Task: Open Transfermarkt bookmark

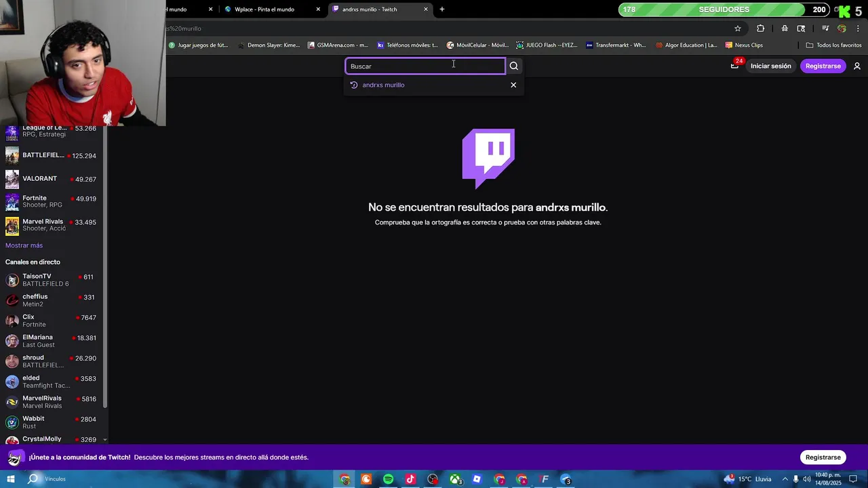Action: coord(616,45)
